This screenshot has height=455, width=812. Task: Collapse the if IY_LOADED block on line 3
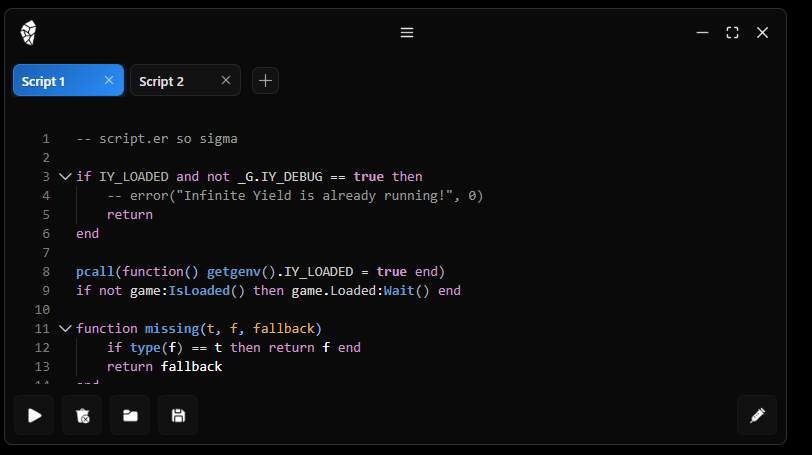(x=65, y=177)
